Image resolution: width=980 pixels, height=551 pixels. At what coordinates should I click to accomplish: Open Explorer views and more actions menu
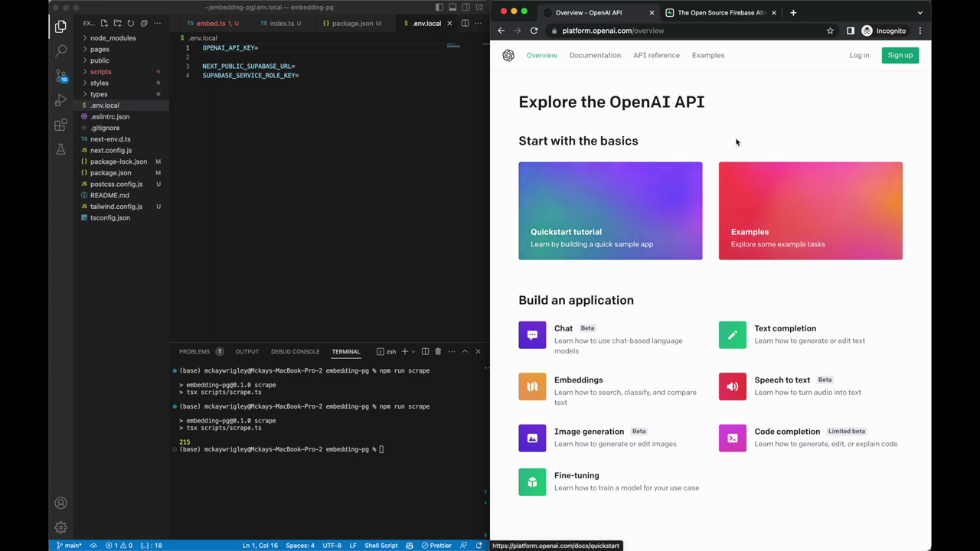click(157, 23)
